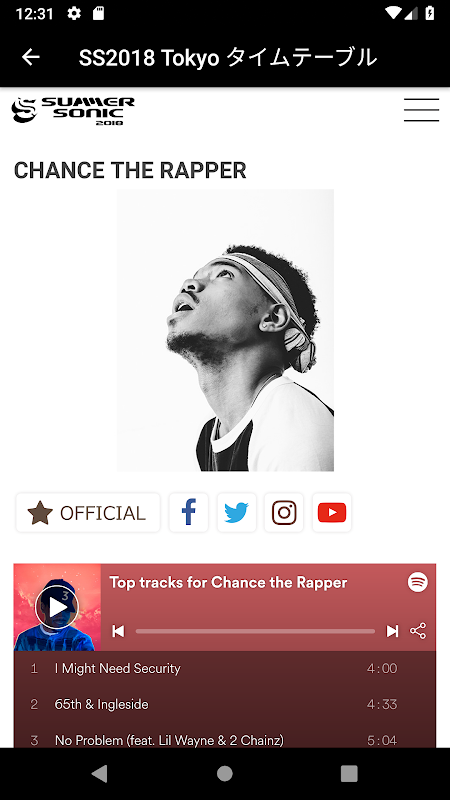This screenshot has height=800, width=450.
Task: Open the Instagram profile icon
Action: pos(284,513)
